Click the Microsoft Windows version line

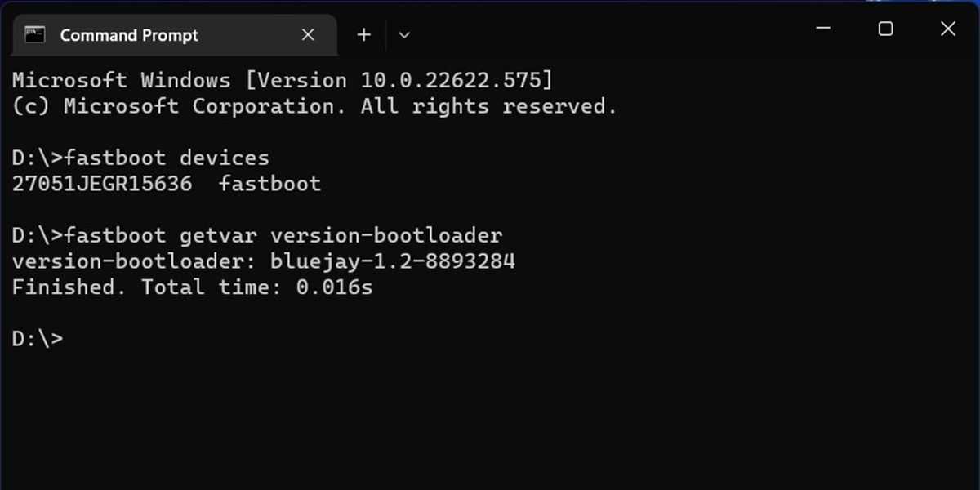[x=282, y=80]
